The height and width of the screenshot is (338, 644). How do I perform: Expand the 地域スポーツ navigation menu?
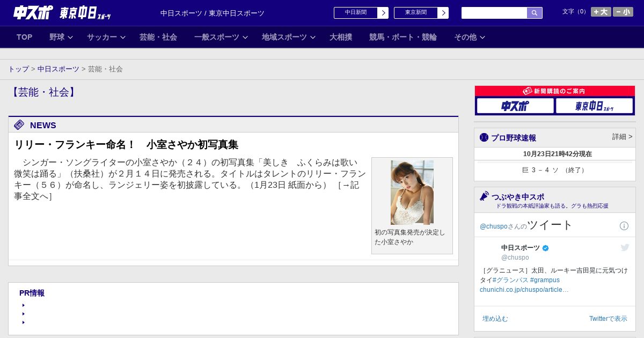[x=289, y=37]
